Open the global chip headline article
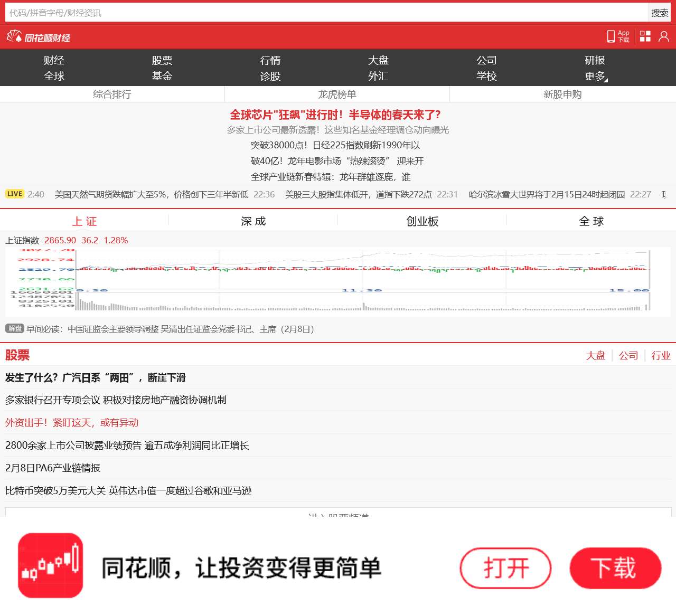 click(x=335, y=115)
